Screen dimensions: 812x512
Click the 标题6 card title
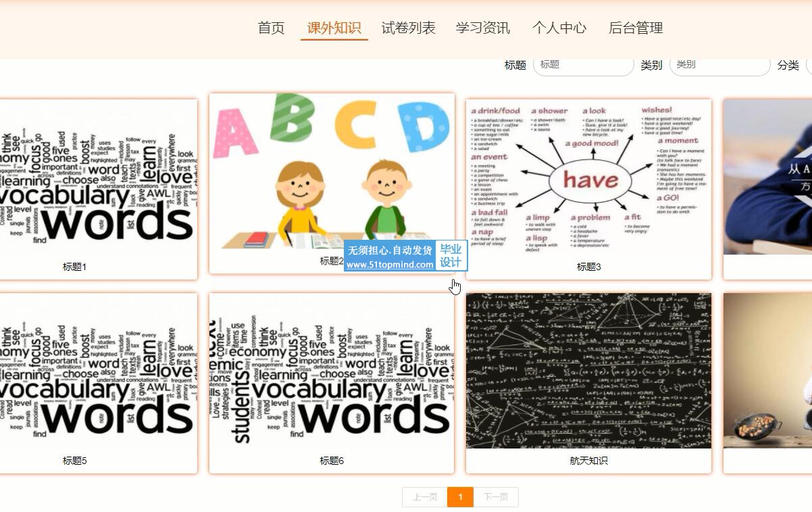click(332, 461)
